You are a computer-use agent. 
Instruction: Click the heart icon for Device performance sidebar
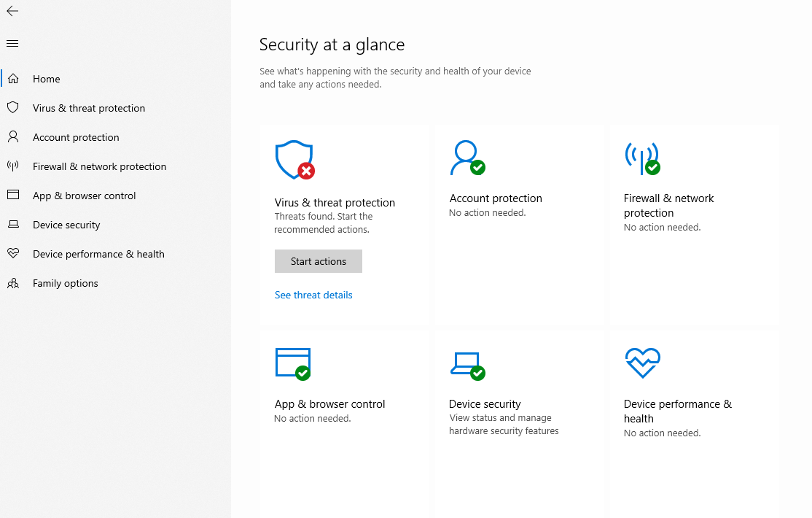pos(13,254)
